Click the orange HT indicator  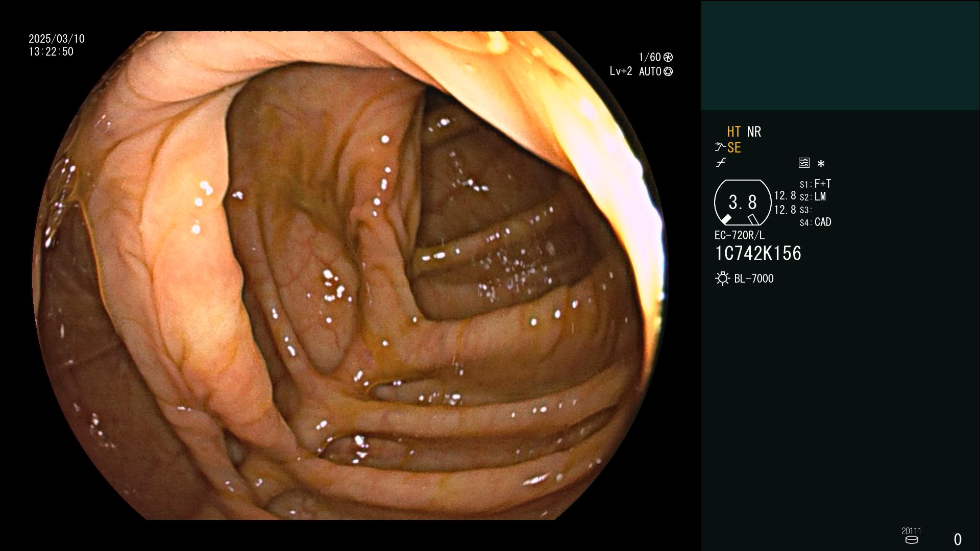[734, 132]
